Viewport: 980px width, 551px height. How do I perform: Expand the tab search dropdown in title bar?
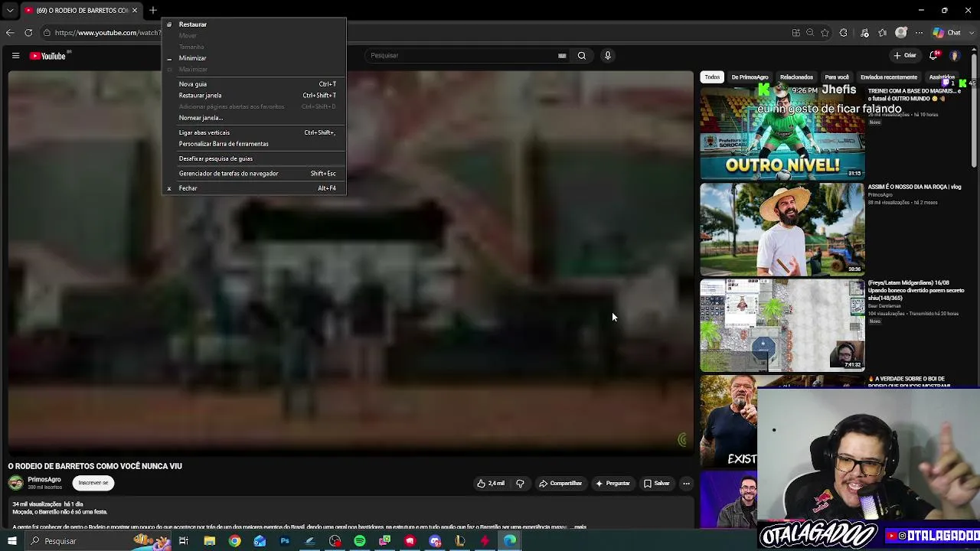(10, 11)
